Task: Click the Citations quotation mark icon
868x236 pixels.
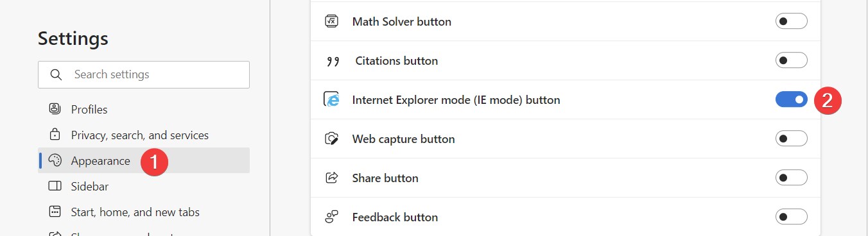Action: point(333,62)
